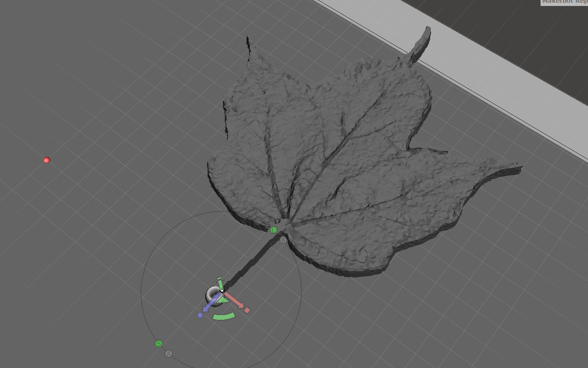Open the Makerbot Rep item at the top right
Screen dimensions: 588x368
564,2
